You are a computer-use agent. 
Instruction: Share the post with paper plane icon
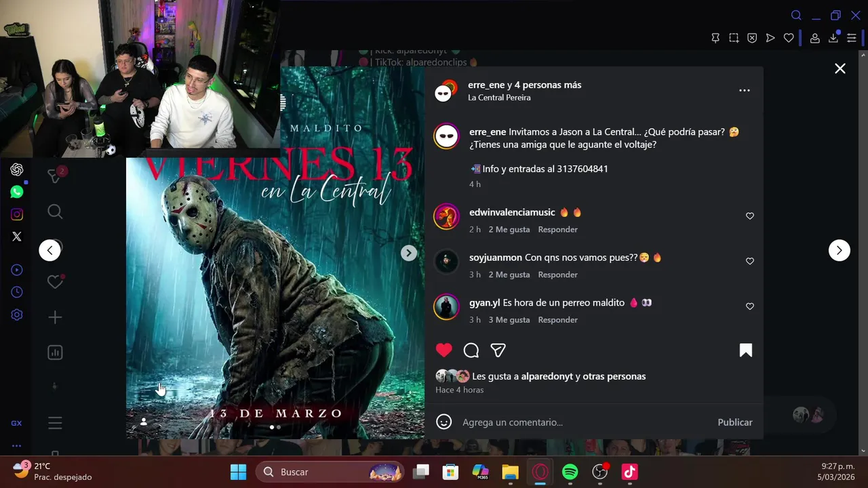498,350
